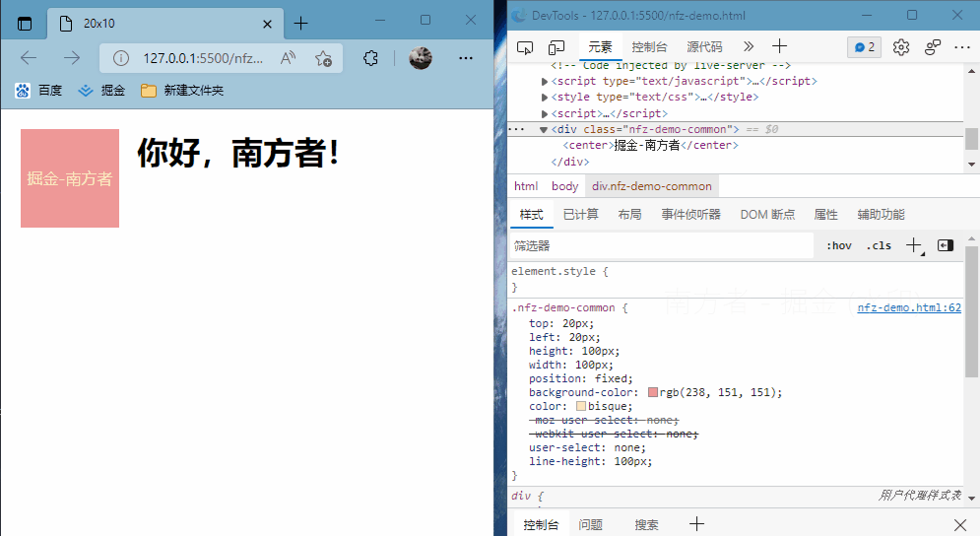This screenshot has width=980, height=536.
Task: Switch to the 控制台 DevTools tab
Action: 649,47
